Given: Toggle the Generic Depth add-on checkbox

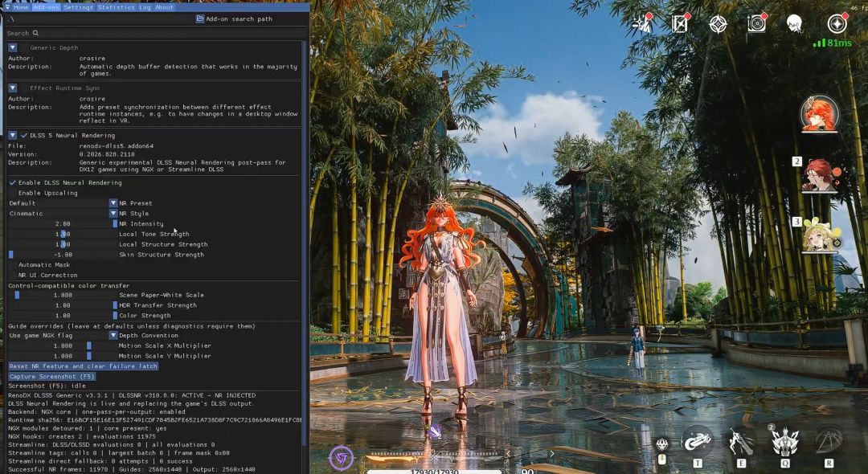Looking at the screenshot, I should tap(24, 48).
